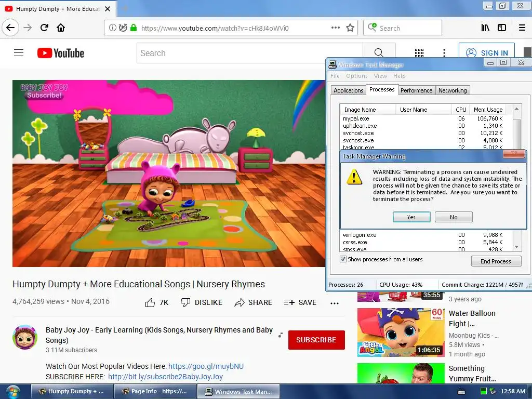Click the red SUBSCRIBE button
532x399 pixels.
(316, 340)
